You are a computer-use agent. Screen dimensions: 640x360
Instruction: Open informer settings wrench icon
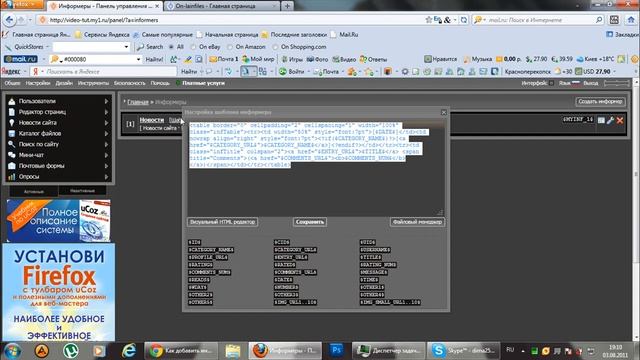[611, 120]
